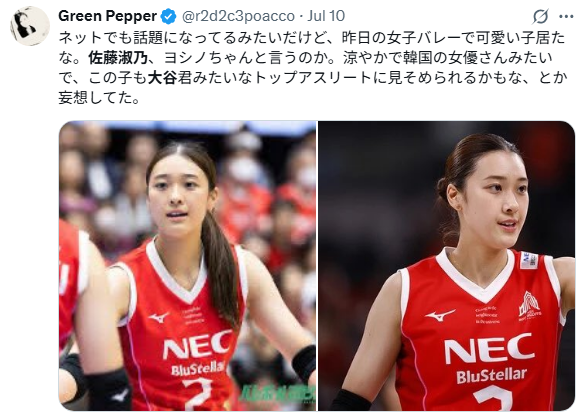Screen dimensions: 581x415
Task: Click the NEC BluStellar text on right jersey
Action: (x=490, y=358)
